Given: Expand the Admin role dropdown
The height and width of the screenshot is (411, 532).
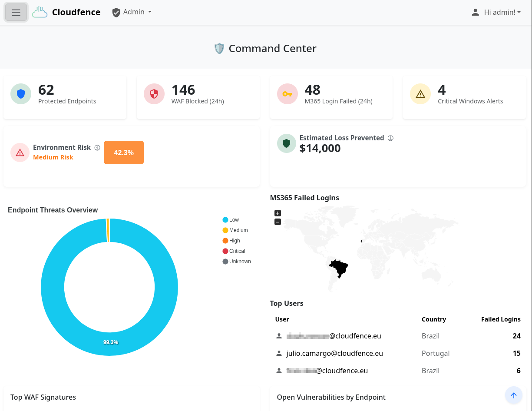Looking at the screenshot, I should [x=132, y=12].
